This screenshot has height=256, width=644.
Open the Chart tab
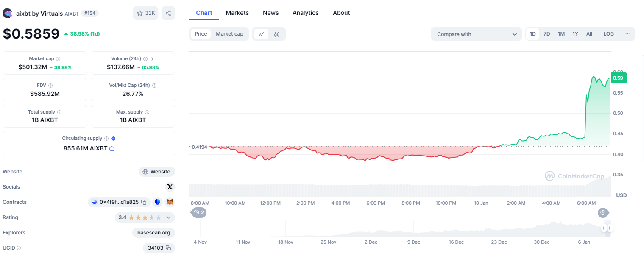coord(204,13)
